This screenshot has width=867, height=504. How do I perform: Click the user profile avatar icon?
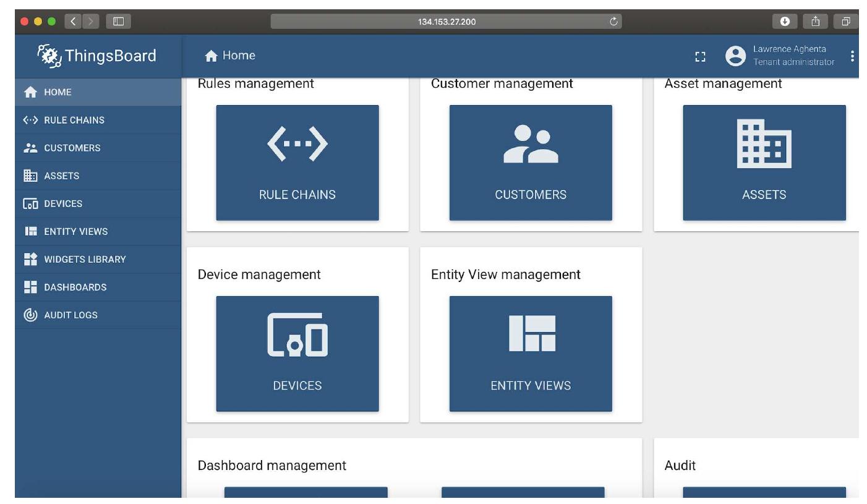[735, 56]
